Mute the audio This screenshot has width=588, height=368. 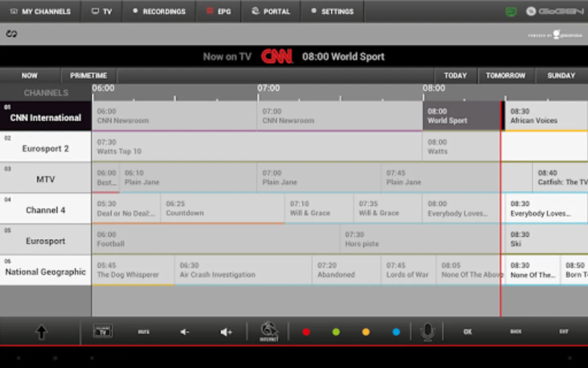click(x=143, y=332)
